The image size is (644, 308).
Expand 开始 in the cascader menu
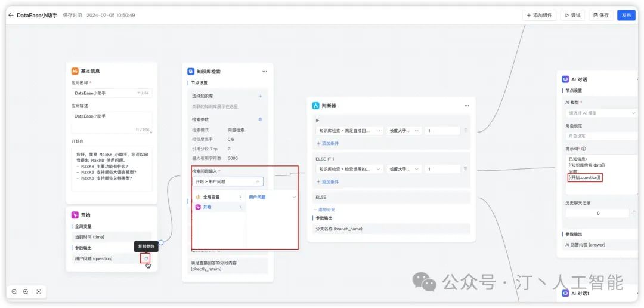218,207
